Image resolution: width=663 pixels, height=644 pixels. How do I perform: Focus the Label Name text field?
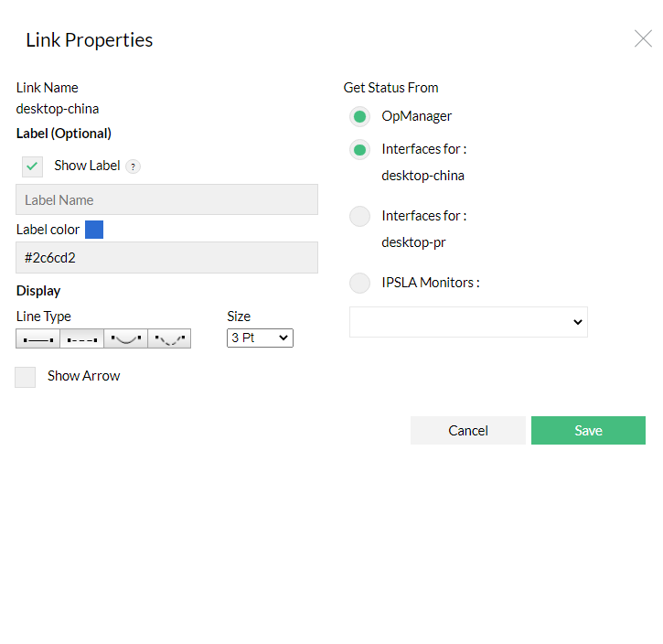[167, 199]
